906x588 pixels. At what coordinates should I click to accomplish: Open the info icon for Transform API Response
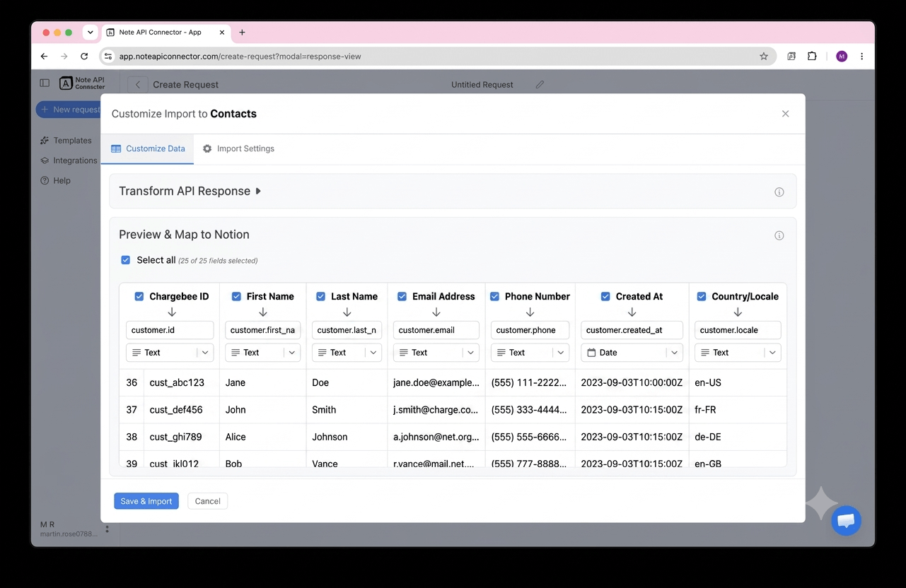point(779,192)
